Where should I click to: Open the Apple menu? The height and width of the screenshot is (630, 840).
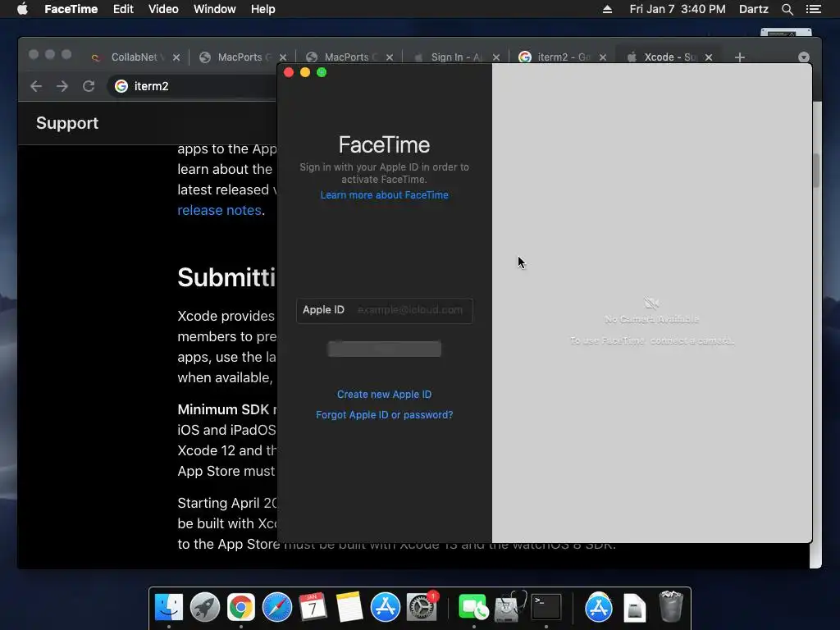[22, 9]
